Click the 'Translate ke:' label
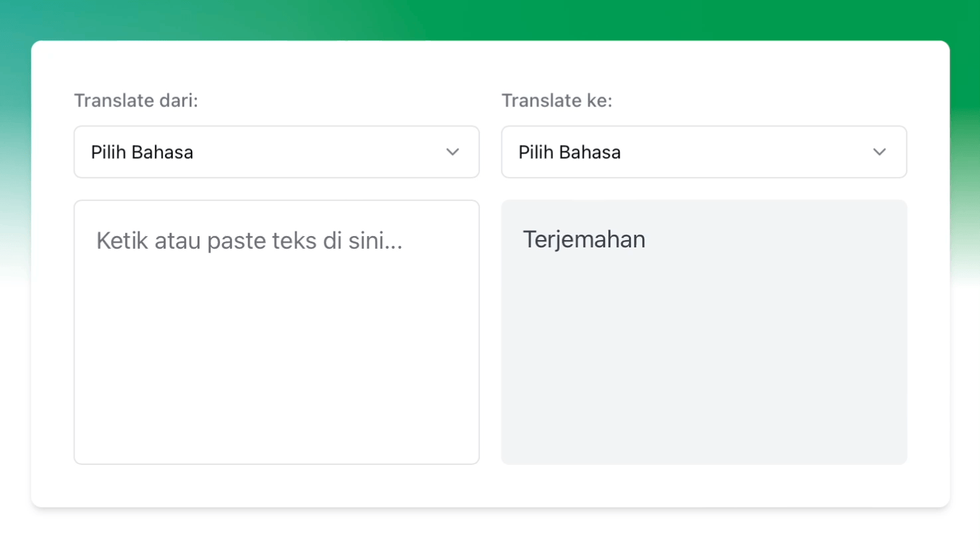This screenshot has height=548, width=980. (x=557, y=100)
